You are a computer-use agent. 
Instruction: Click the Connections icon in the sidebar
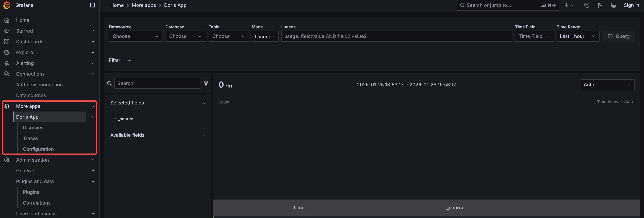tap(7, 74)
